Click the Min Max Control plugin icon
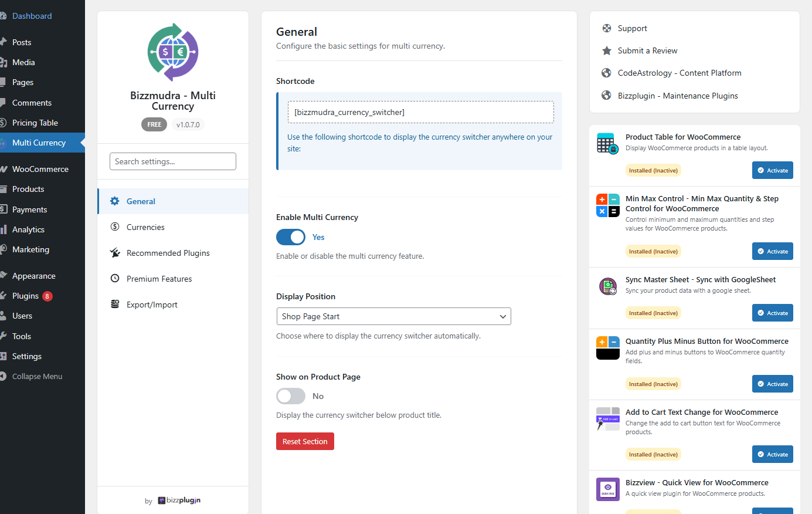The height and width of the screenshot is (514, 812). tap(608, 205)
